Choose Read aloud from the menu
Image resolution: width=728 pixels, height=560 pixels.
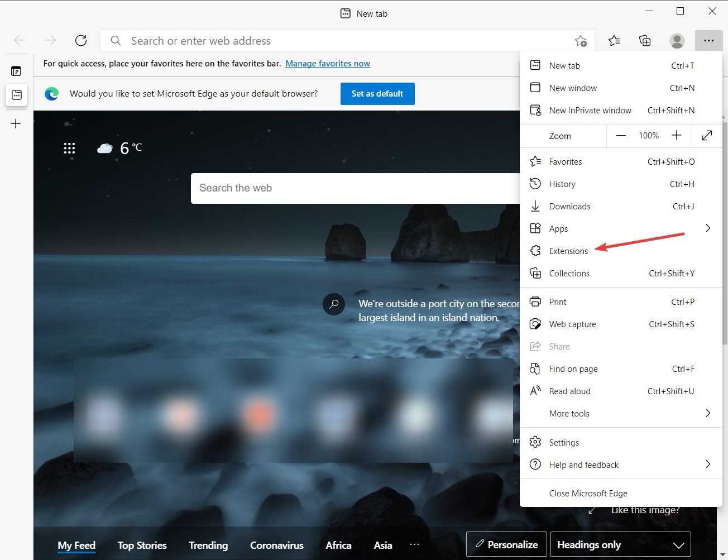pyautogui.click(x=621, y=391)
